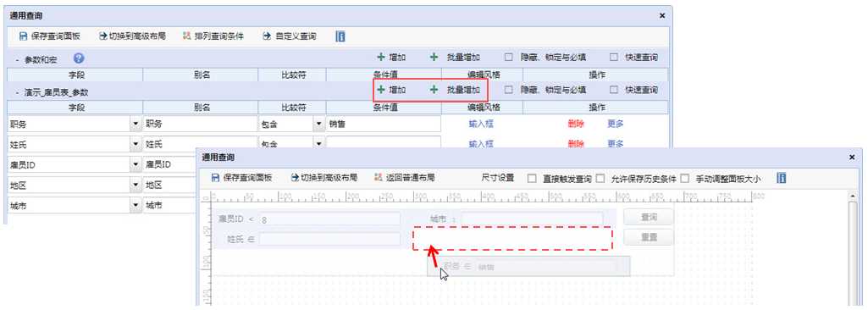The image size is (868, 310).
Task: Click 姓氏 input on layout canvas
Action: tap(329, 239)
